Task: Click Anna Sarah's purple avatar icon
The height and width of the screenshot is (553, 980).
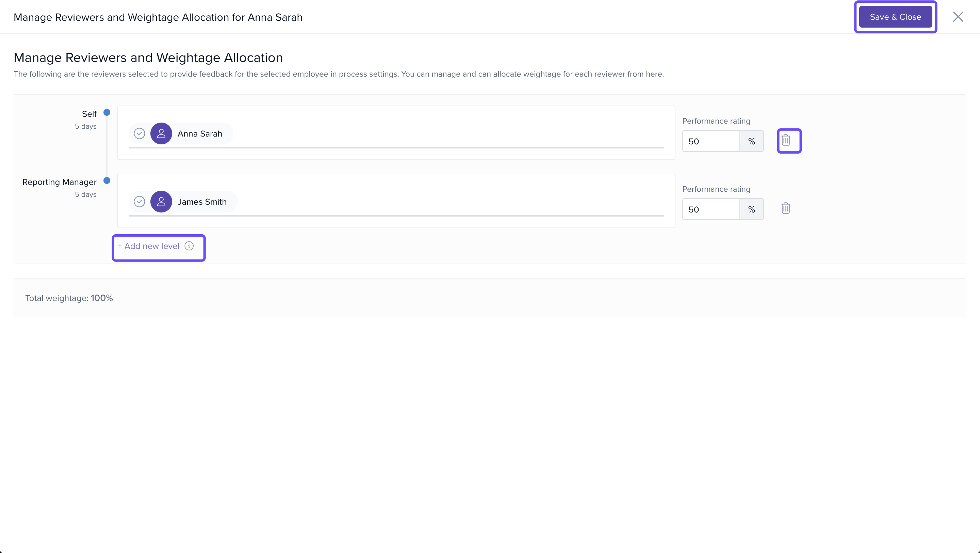Action: [x=161, y=133]
